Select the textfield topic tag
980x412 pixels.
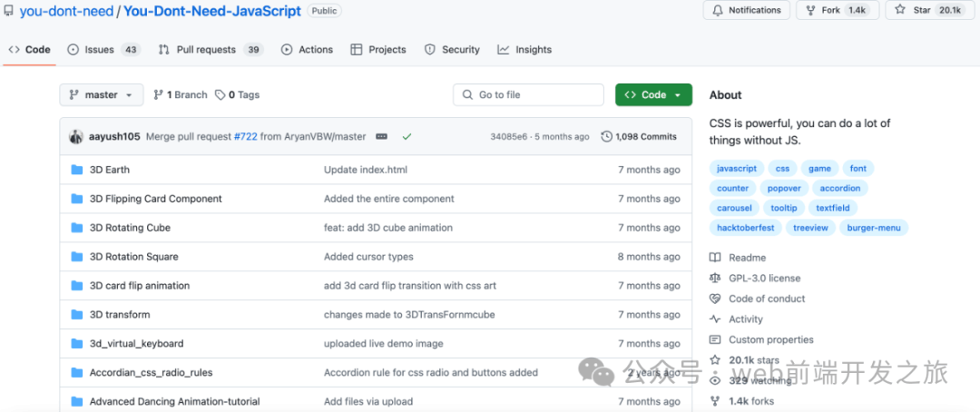point(833,208)
